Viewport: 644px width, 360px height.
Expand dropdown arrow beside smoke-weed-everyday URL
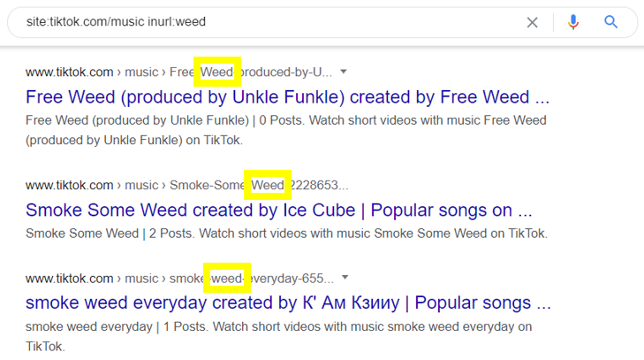[x=345, y=278]
